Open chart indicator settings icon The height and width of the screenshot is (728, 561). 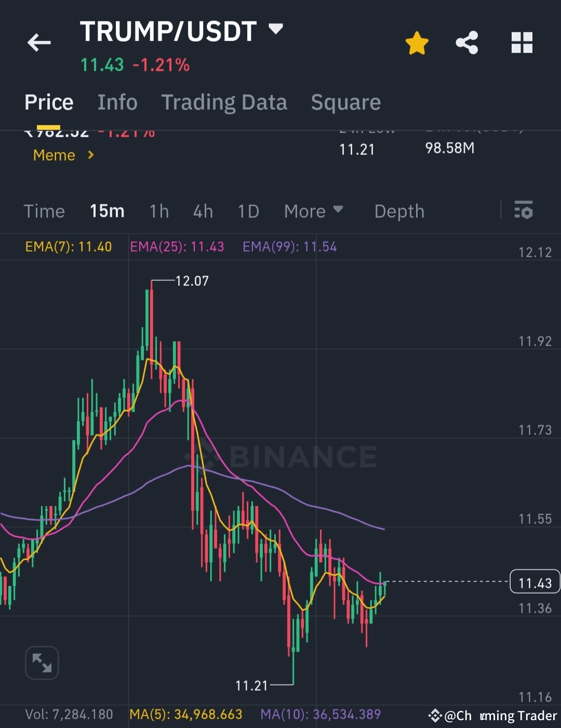524,209
